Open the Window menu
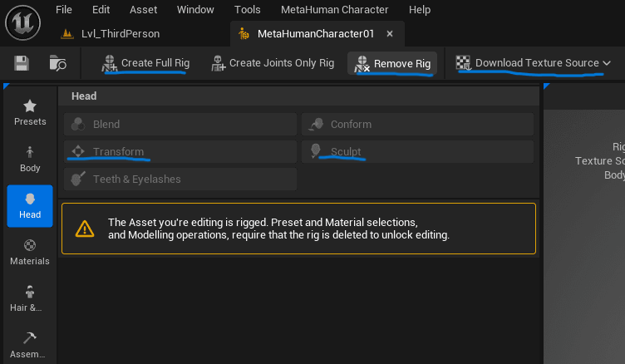625x364 pixels. pyautogui.click(x=195, y=10)
